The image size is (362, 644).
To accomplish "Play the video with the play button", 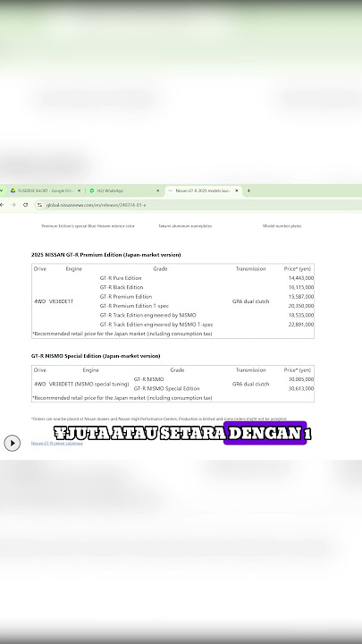I will [13, 443].
